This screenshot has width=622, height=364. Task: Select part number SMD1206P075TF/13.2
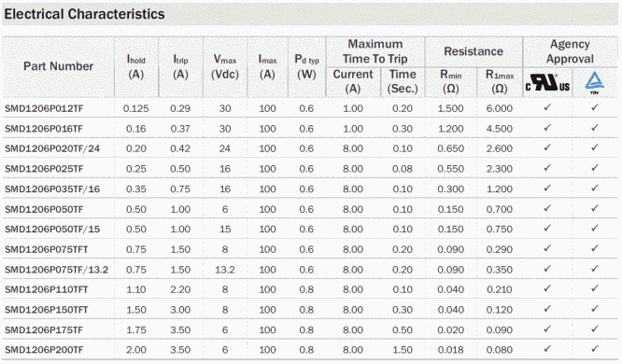(56, 270)
